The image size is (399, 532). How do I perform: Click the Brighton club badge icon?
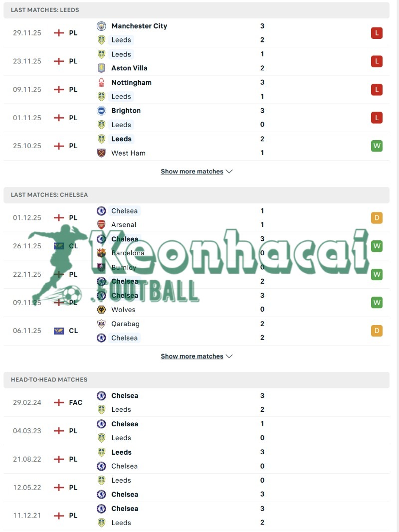tap(101, 111)
